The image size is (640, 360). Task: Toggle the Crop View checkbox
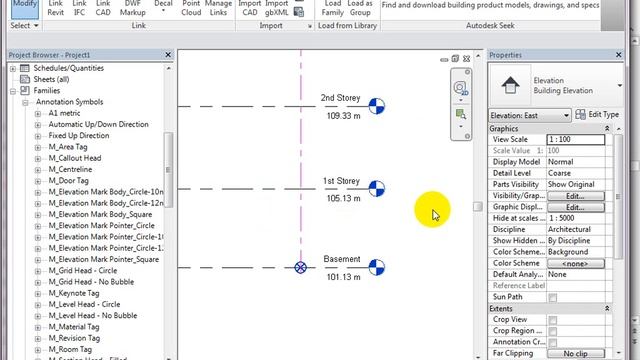pyautogui.click(x=553, y=320)
